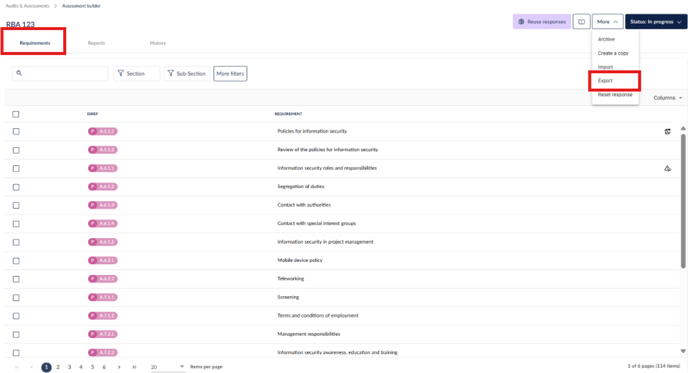Click the A.6.1.2 ID badge
This screenshot has height=373, width=688.
pos(103,186)
